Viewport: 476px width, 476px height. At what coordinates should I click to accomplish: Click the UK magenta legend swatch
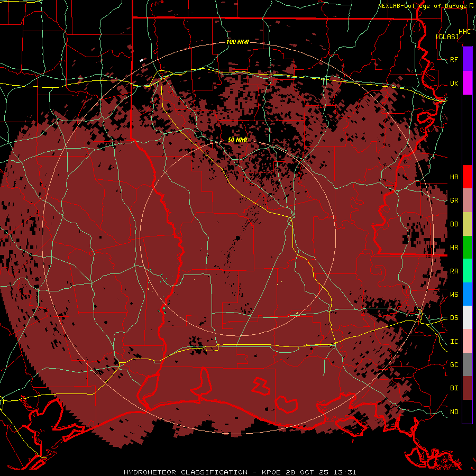(467, 83)
